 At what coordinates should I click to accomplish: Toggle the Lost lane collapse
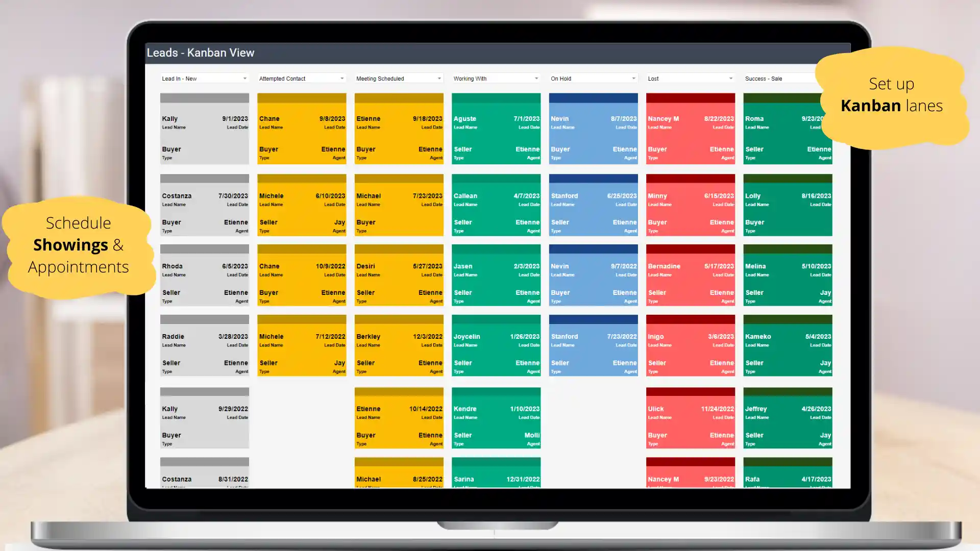pos(730,78)
